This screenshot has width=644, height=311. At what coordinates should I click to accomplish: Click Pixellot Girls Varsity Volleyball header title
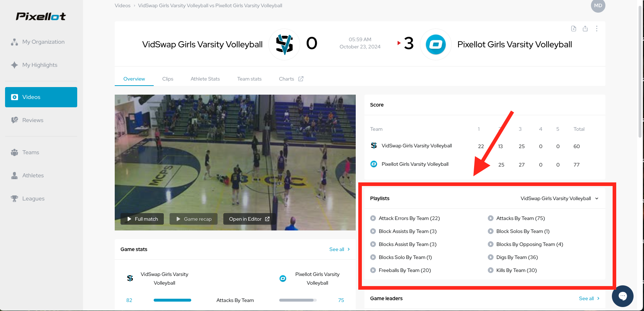click(515, 44)
